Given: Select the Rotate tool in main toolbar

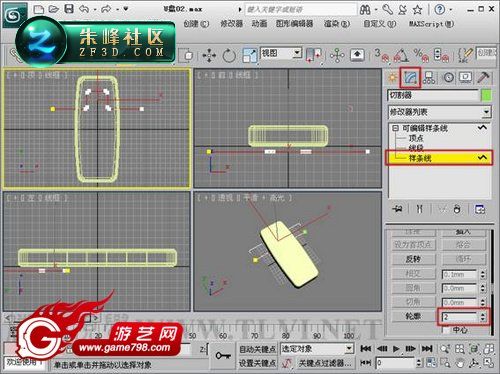Looking at the screenshot, I should click(229, 55).
